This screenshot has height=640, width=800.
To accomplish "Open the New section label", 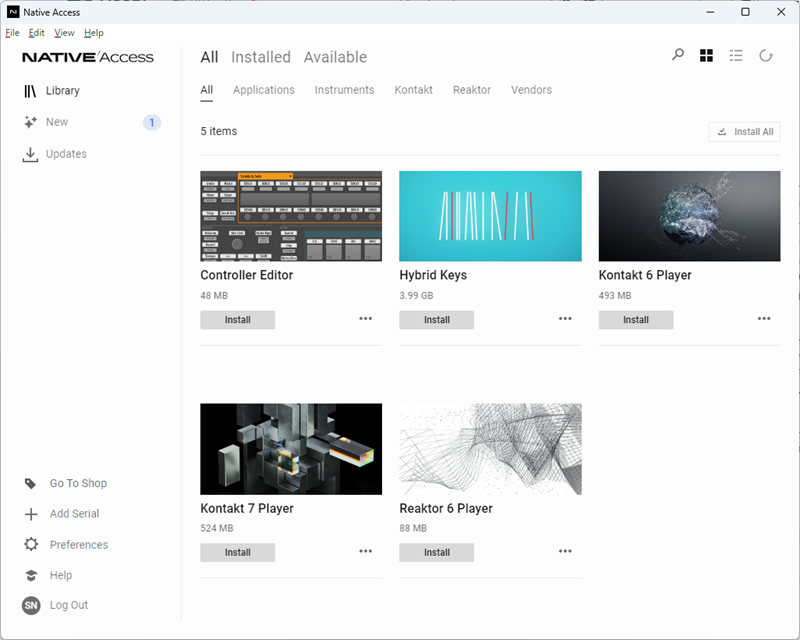I will point(57,122).
